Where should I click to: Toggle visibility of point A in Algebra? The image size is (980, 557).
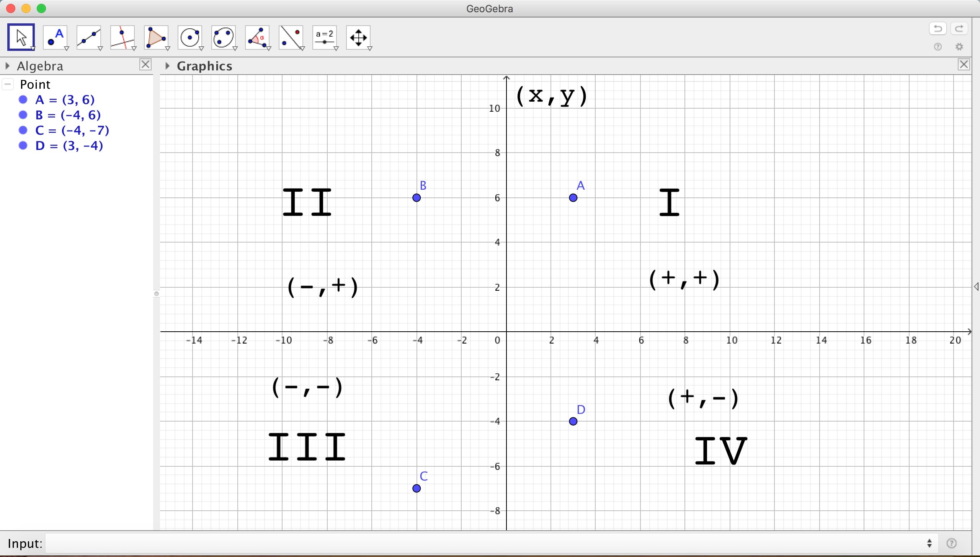(x=23, y=100)
